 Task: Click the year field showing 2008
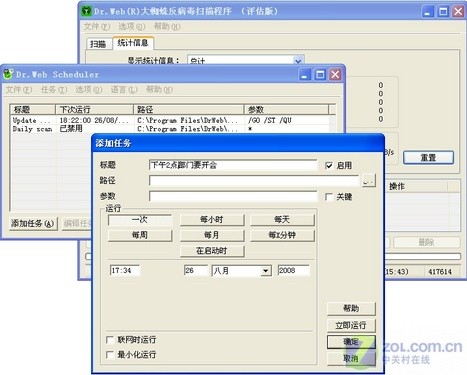point(294,271)
